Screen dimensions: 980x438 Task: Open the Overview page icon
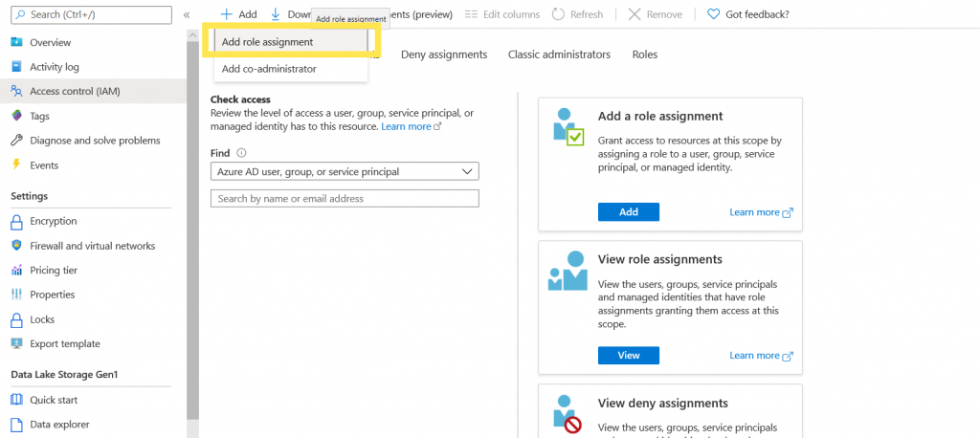[x=17, y=42]
